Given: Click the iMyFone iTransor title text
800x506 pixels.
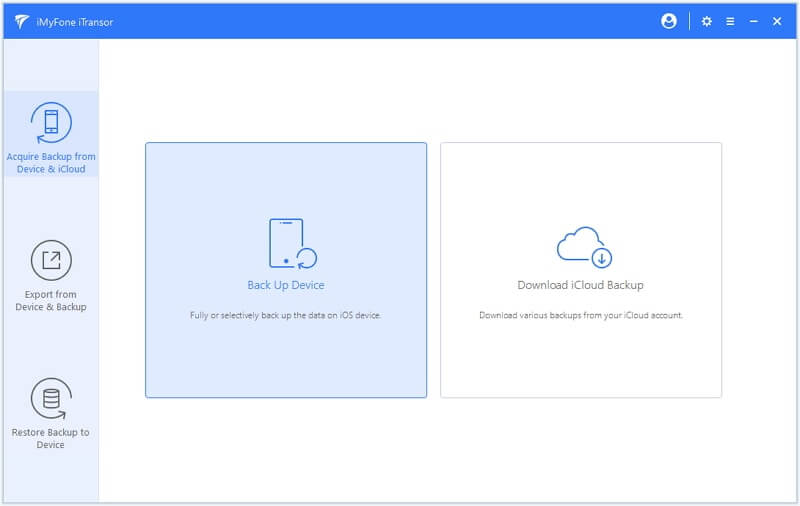Looking at the screenshot, I should coord(74,22).
